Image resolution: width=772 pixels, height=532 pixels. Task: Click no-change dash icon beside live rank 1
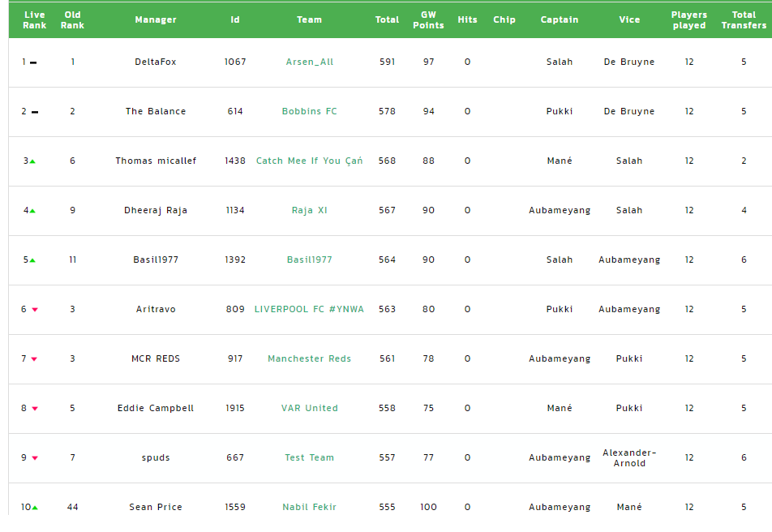pyautogui.click(x=33, y=62)
